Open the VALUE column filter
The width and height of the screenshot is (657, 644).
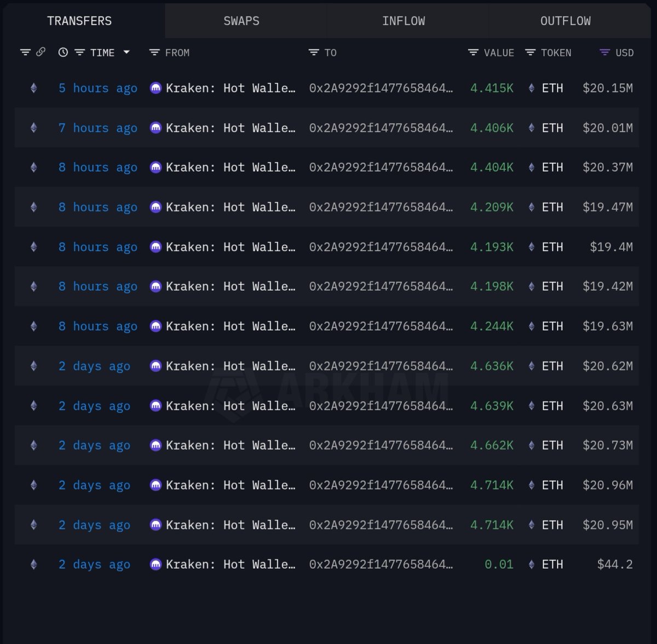click(x=474, y=53)
